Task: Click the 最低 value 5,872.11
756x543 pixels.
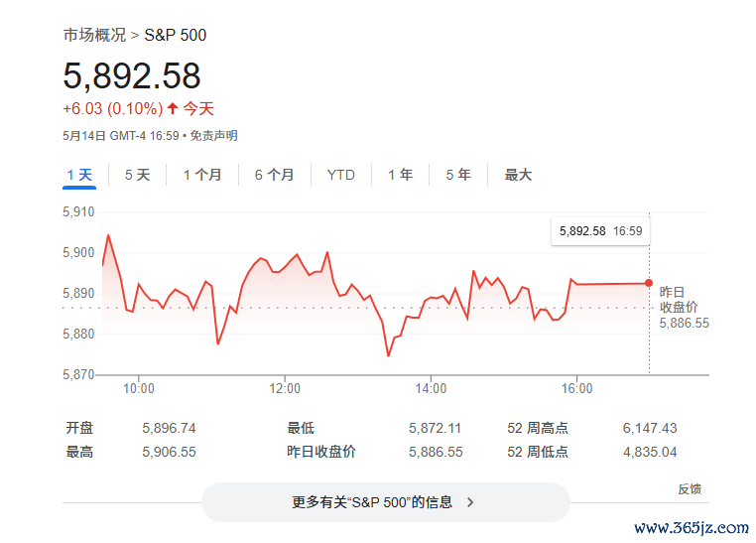Action: click(435, 428)
